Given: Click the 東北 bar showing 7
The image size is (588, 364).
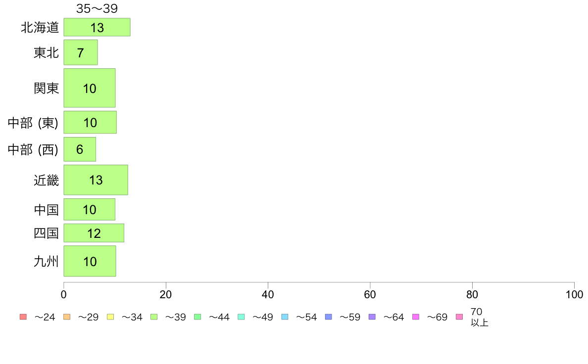Looking at the screenshot, I should pyautogui.click(x=81, y=52).
